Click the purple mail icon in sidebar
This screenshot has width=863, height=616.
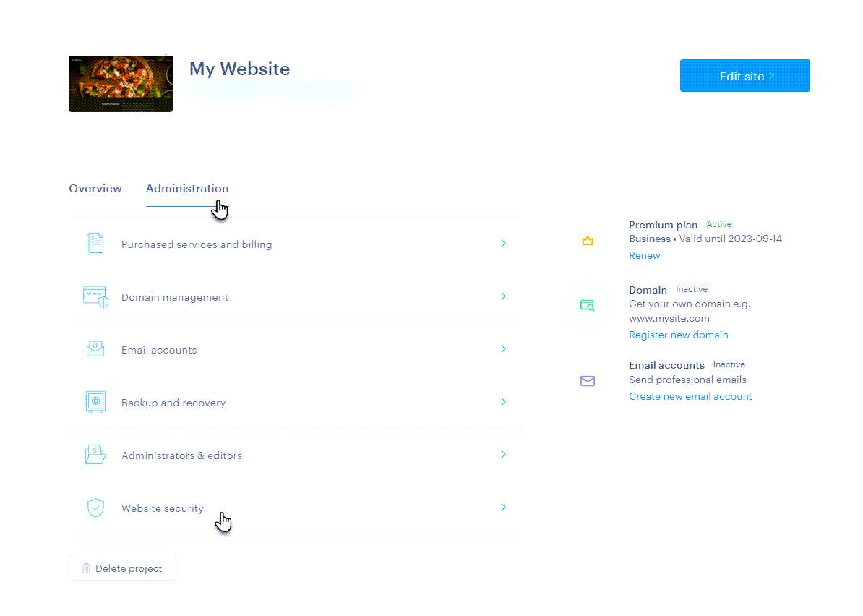tap(588, 381)
